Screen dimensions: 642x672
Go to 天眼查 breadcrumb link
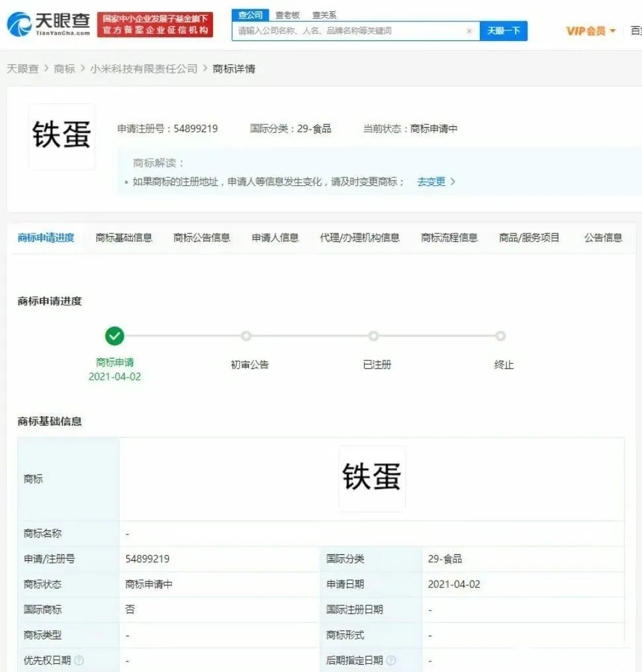pyautogui.click(x=23, y=69)
